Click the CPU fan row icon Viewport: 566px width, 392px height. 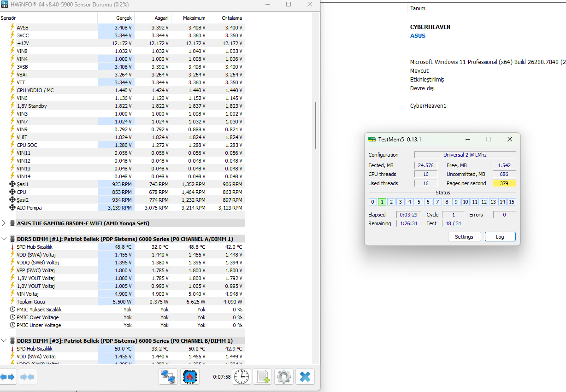tap(12, 192)
